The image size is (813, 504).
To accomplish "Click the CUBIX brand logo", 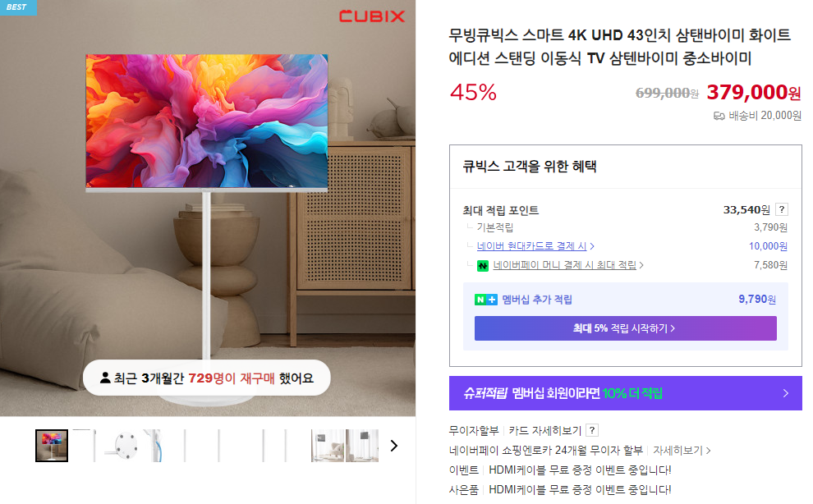I will [372, 16].
